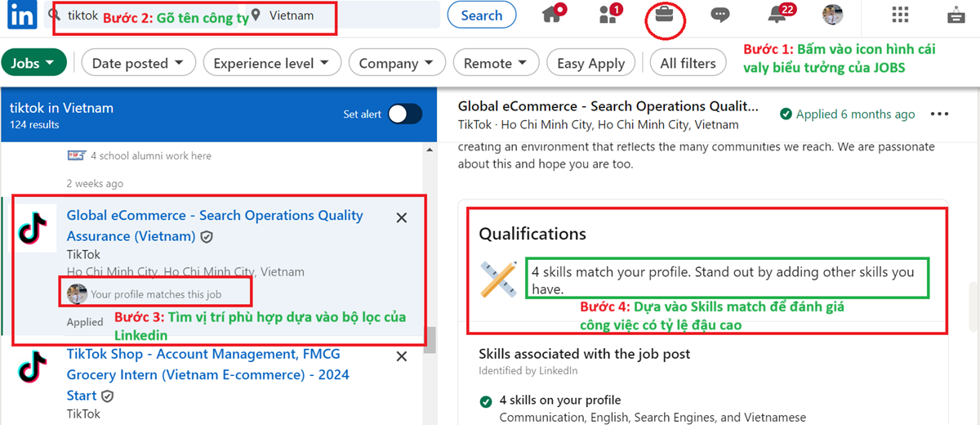Viewport: 980px width, 425px height.
Task: Open My Network people icon
Action: 608,14
